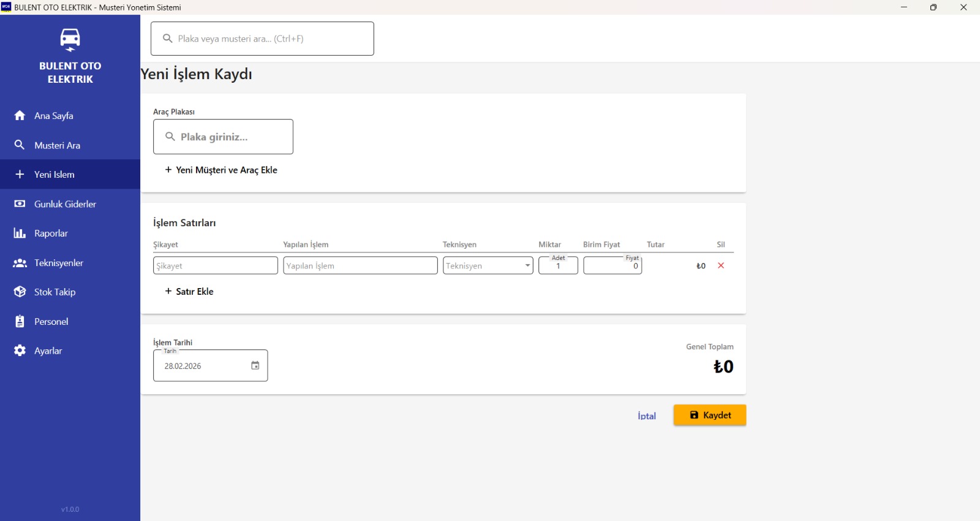The height and width of the screenshot is (521, 980).
Task: Delete the row with red X icon
Action: 721,265
